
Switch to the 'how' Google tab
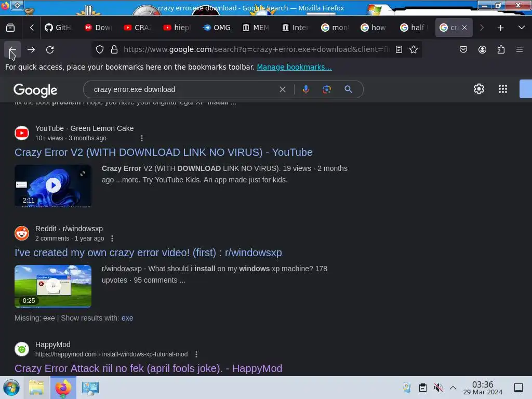click(374, 28)
